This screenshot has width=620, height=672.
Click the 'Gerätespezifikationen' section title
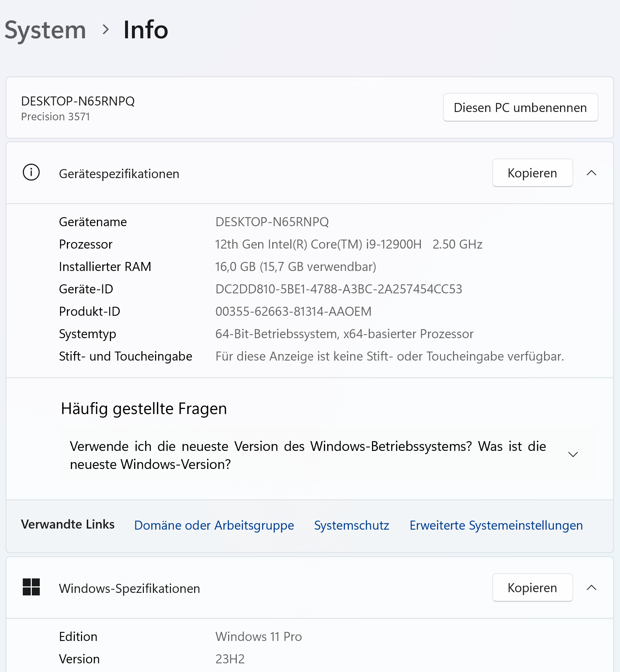119,174
